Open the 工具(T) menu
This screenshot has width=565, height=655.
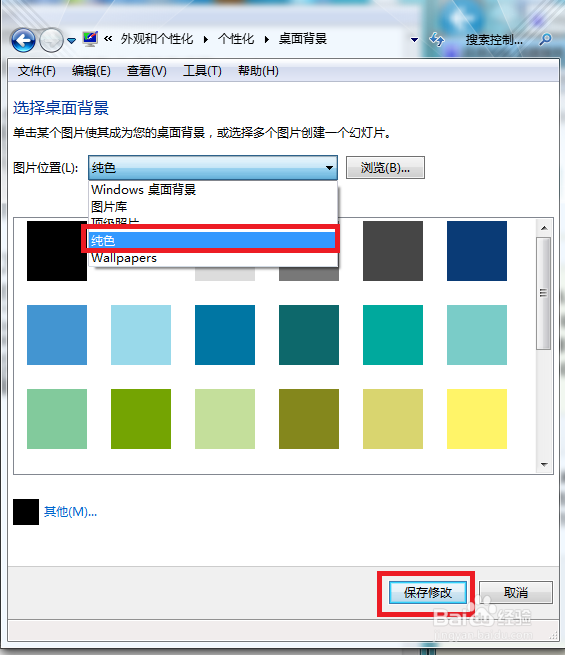203,71
